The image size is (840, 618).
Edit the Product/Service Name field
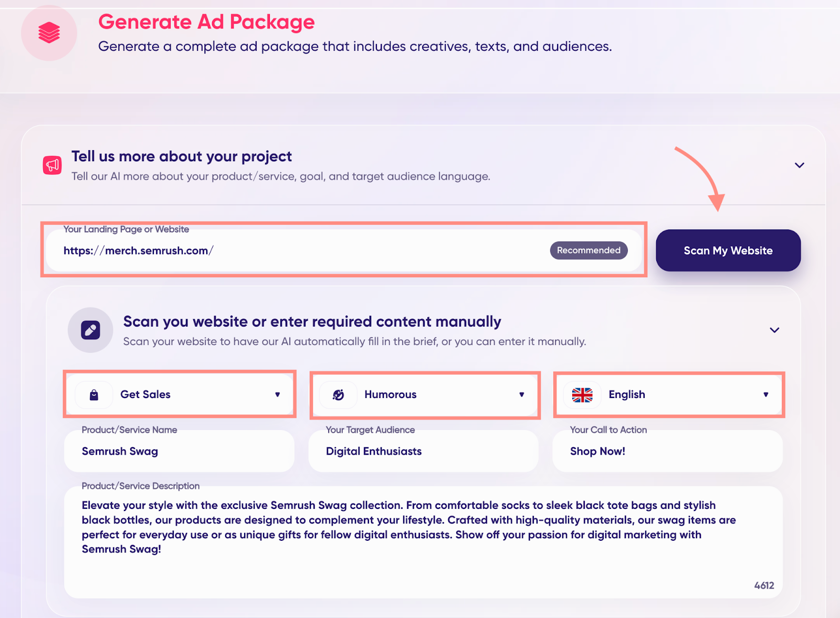point(178,452)
